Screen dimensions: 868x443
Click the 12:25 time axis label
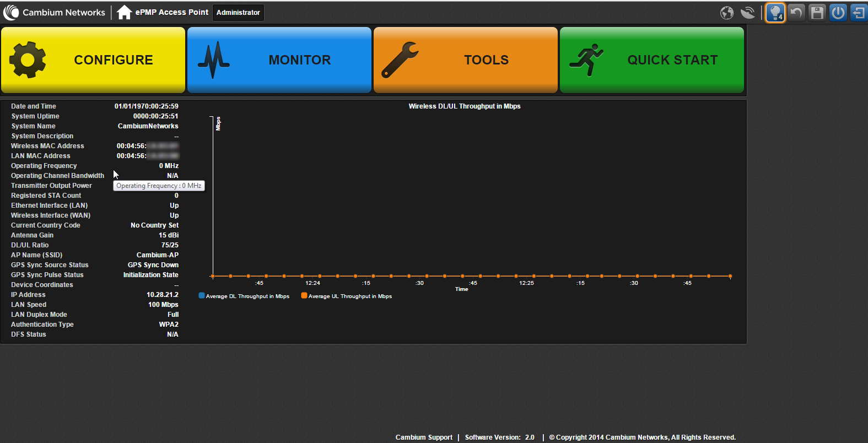pos(526,283)
